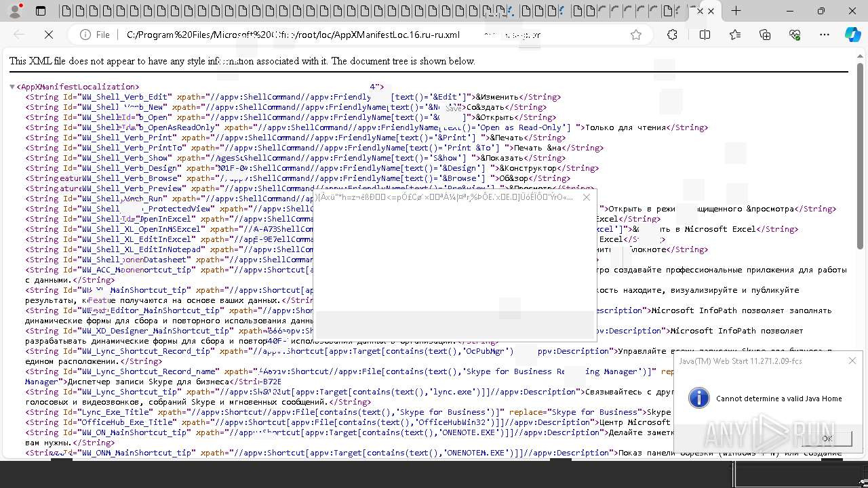Click the 'Печать &на' string value
Viewport: 868px width, 488px height.
coord(537,148)
